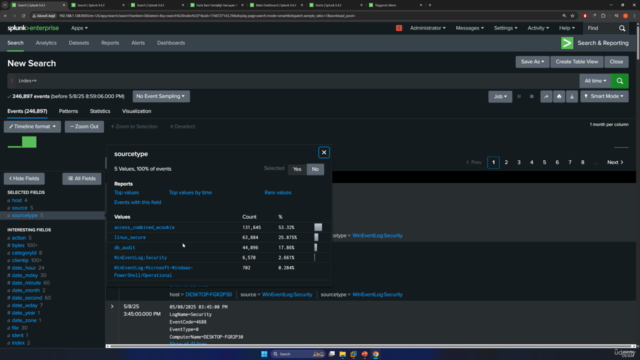This screenshot has width=640, height=360.
Task: Open Windows Start menu
Action: pos(264,354)
